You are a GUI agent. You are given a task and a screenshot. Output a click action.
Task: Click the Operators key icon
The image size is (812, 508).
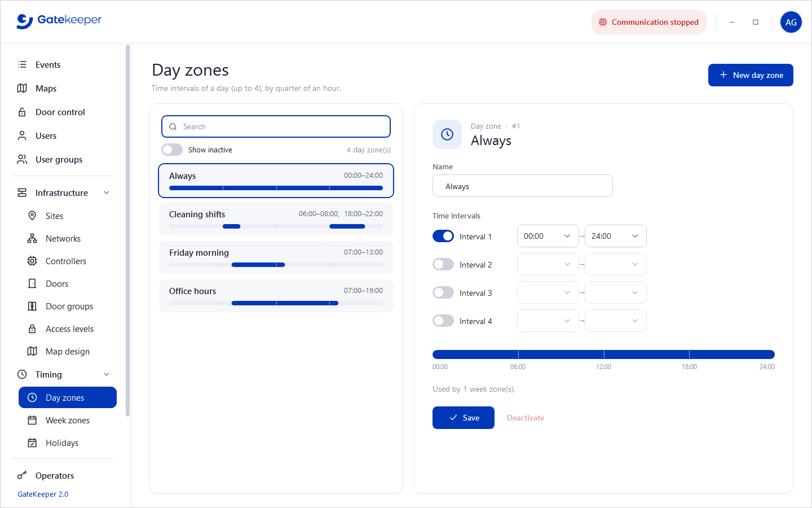(x=22, y=475)
